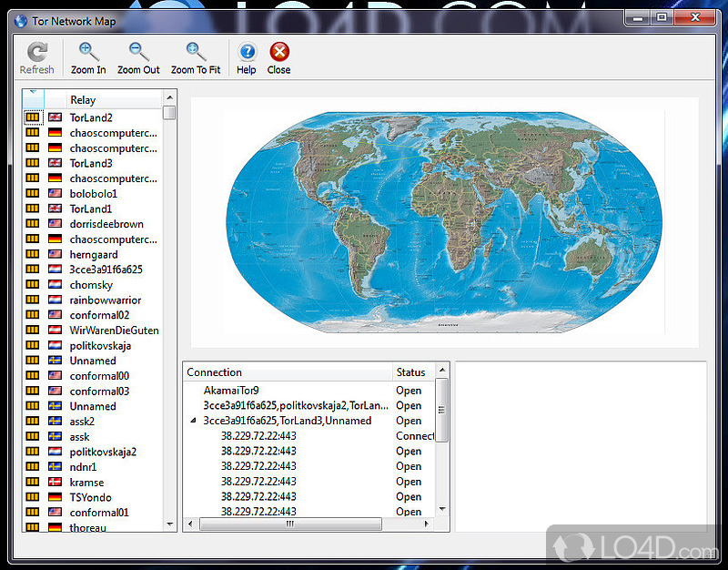
Task: Collapse the 3cce3a91f6a625,TorLand3,Unnamed circuit
Action: point(192,421)
